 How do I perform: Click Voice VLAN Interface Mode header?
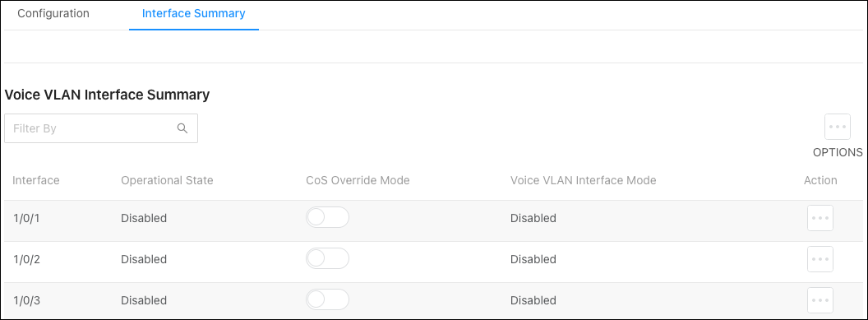coord(583,180)
